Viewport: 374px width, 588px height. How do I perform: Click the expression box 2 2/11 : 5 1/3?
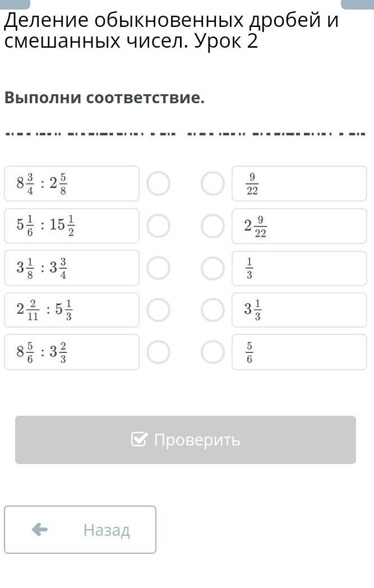pos(72,310)
